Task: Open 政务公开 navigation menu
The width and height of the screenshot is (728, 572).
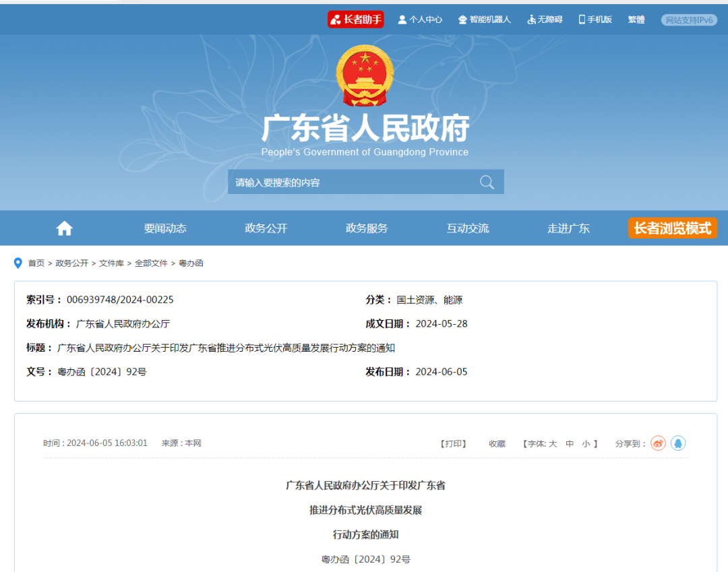Action: [266, 228]
